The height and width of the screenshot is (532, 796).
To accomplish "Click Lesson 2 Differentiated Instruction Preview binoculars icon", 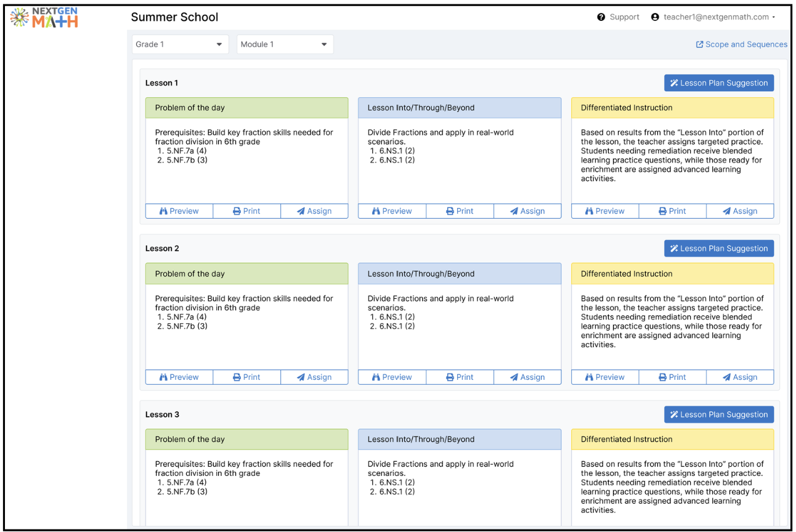I will coord(589,377).
